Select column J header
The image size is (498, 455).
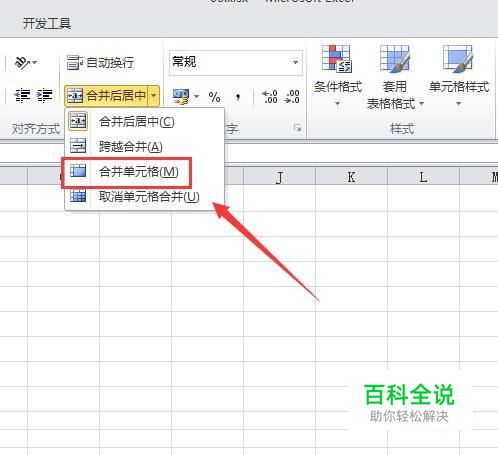(279, 177)
